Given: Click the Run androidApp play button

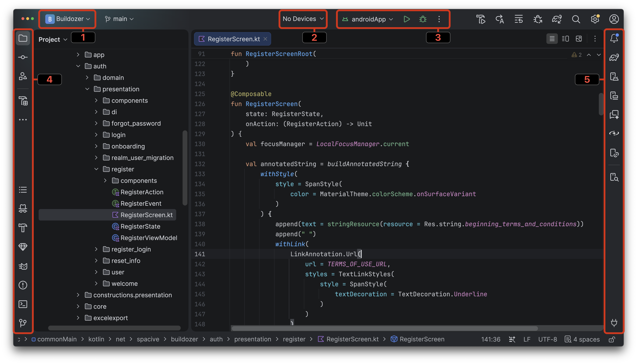Looking at the screenshot, I should tap(406, 19).
